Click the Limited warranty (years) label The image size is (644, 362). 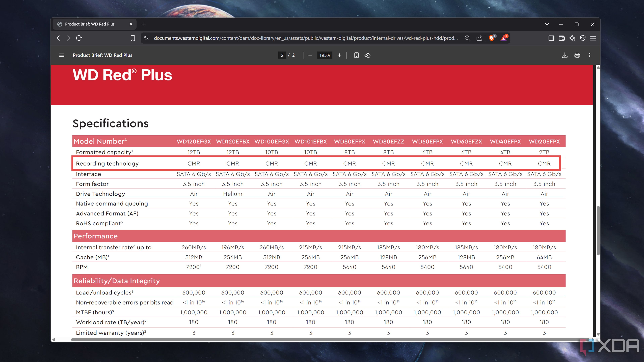[x=111, y=333]
